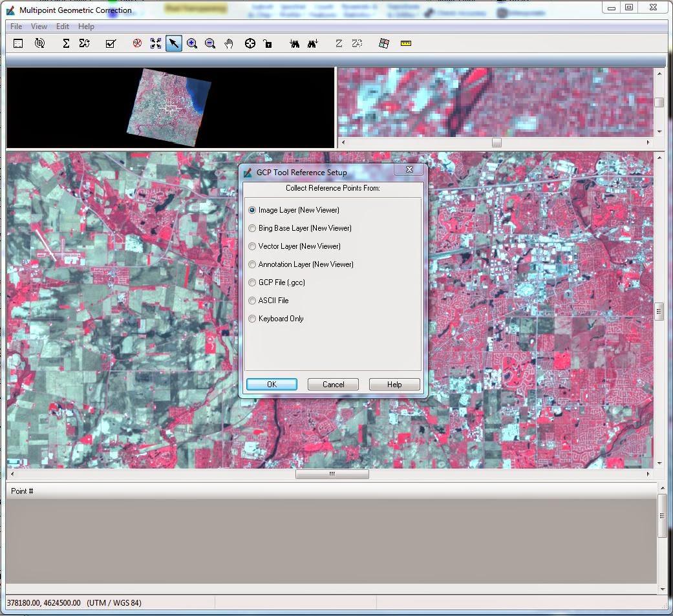This screenshot has height=616, width=673.
Task: Click the Z with arrows auto elevation icon
Action: point(357,43)
